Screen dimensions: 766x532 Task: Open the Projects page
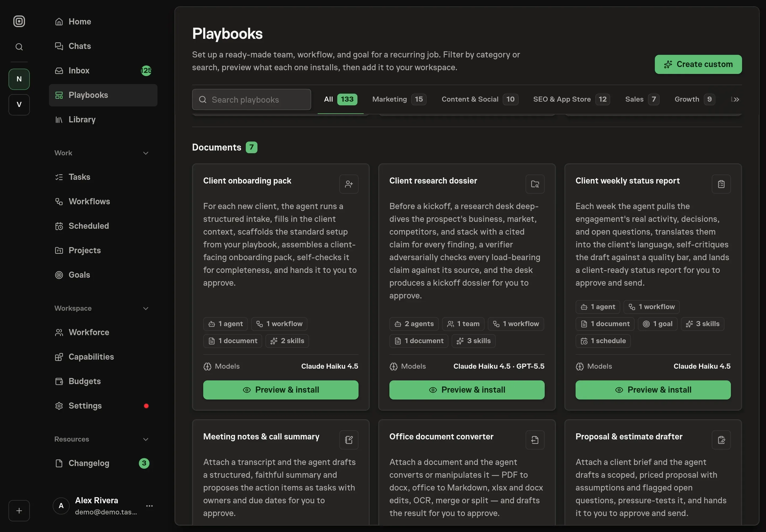tap(103, 250)
